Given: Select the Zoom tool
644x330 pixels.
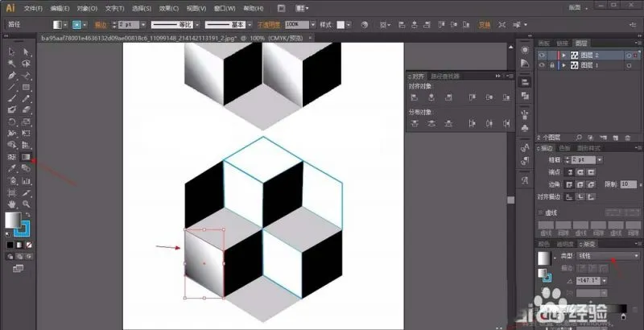Looking at the screenshot, I should point(26,204).
